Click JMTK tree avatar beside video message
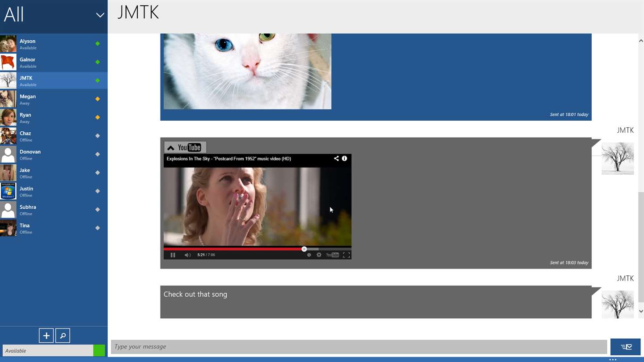The width and height of the screenshot is (644, 362). (618, 158)
